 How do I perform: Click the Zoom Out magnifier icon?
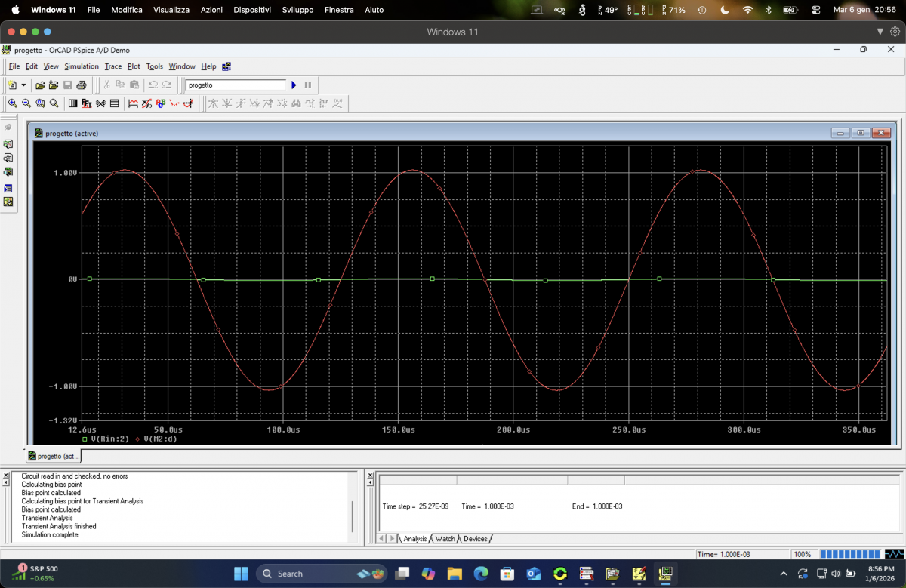click(26, 103)
